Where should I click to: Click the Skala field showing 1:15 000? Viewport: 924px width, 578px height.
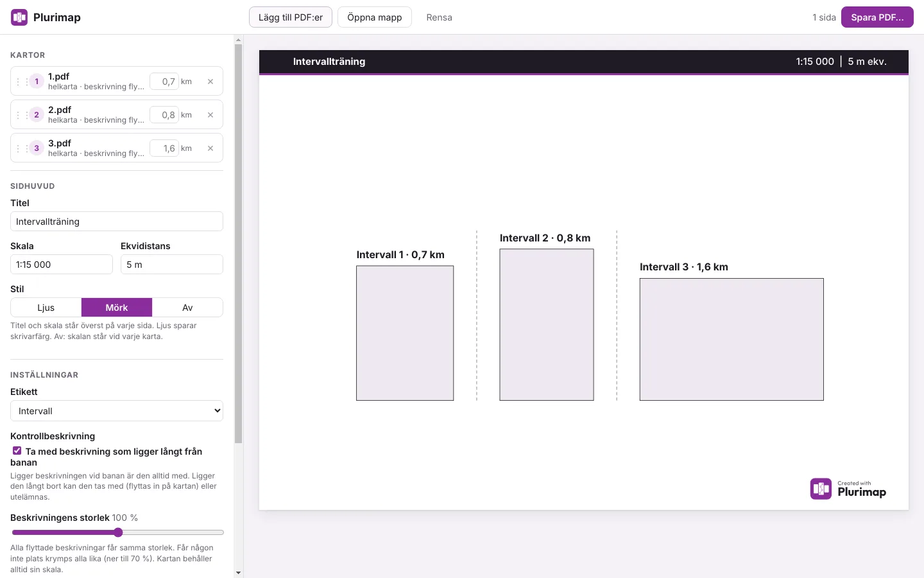point(62,265)
